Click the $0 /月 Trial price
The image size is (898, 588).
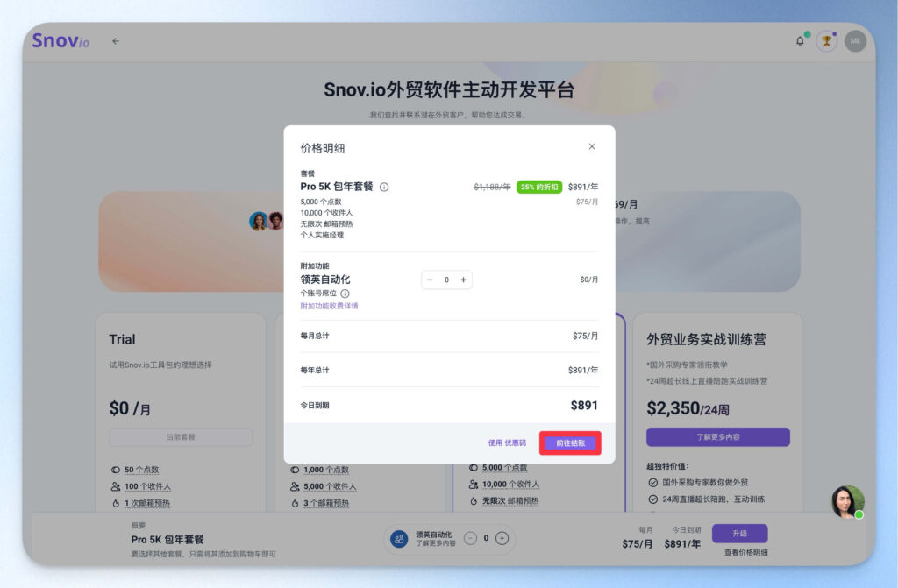tap(130, 408)
